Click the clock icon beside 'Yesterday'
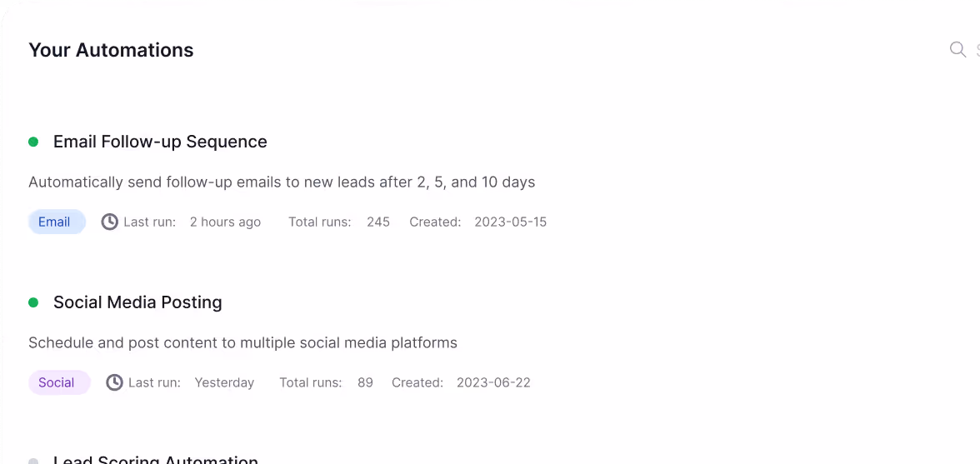The width and height of the screenshot is (980, 464). pos(114,382)
